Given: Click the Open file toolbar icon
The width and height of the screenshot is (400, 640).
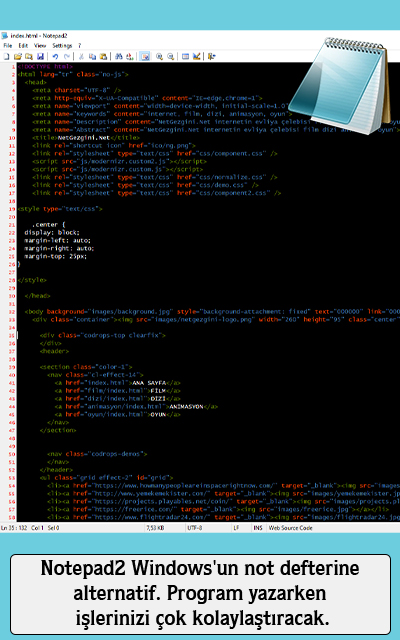Looking at the screenshot, I should tap(18, 56).
